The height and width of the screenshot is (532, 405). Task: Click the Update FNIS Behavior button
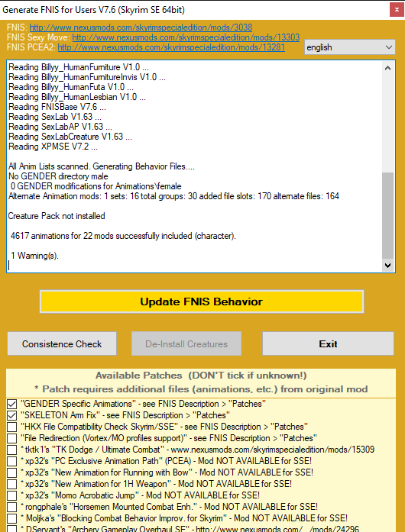202,301
